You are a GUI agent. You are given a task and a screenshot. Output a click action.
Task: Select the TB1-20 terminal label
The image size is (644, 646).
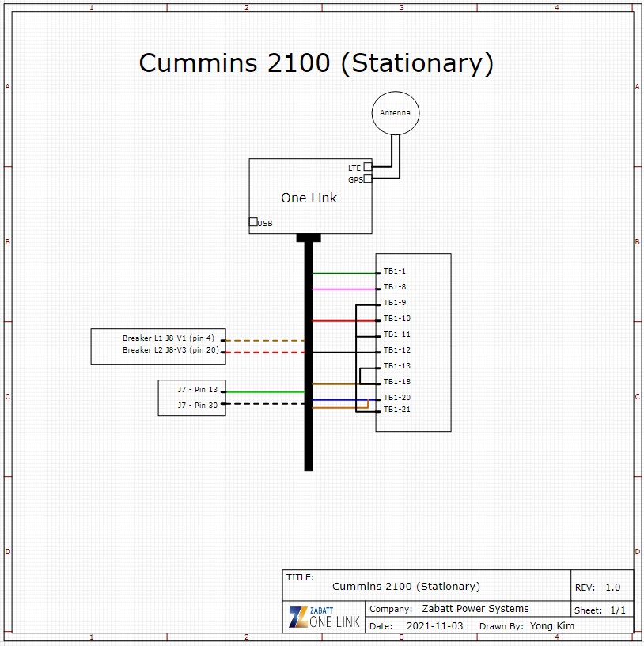tap(397, 397)
